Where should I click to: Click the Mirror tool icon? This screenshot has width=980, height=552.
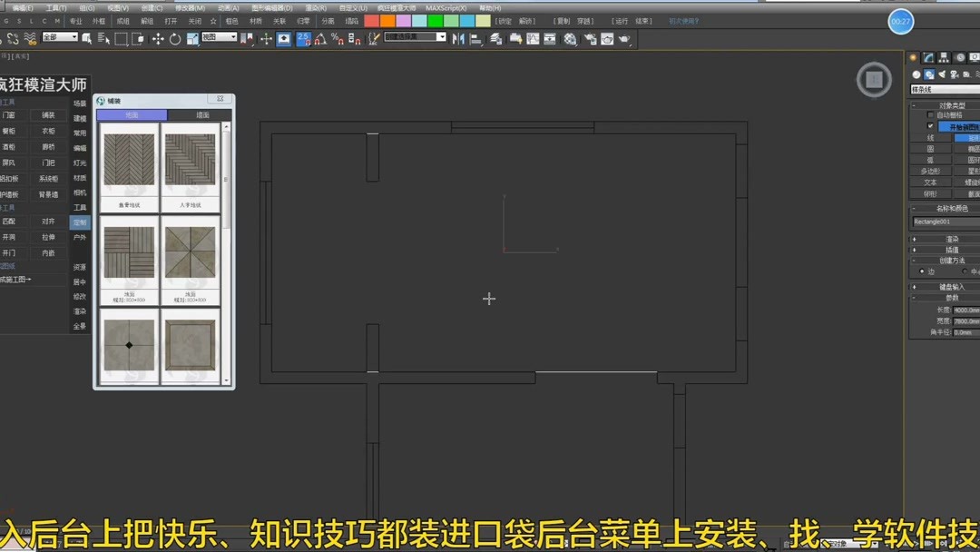460,39
